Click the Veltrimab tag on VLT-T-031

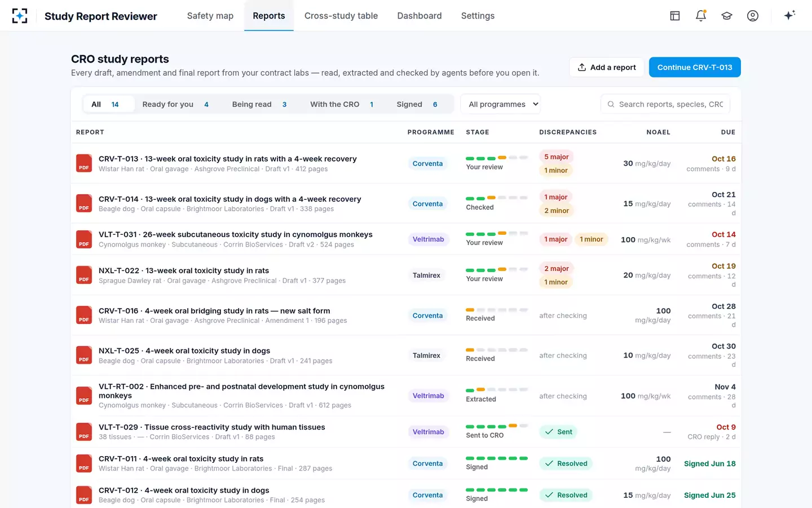[428, 239]
